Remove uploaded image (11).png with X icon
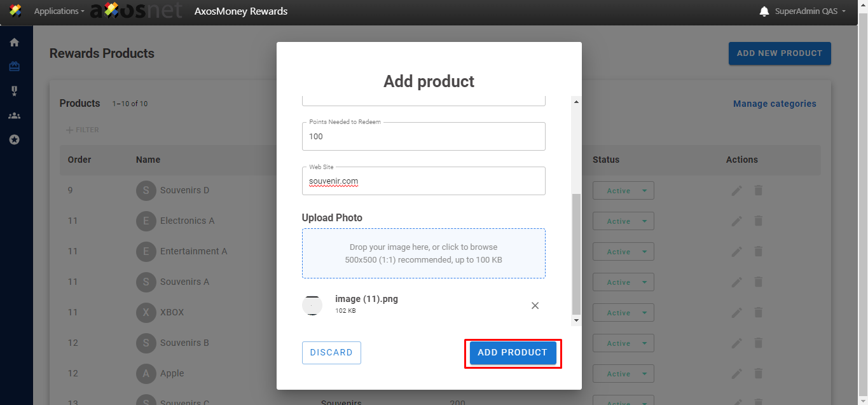868x405 pixels. 535,306
